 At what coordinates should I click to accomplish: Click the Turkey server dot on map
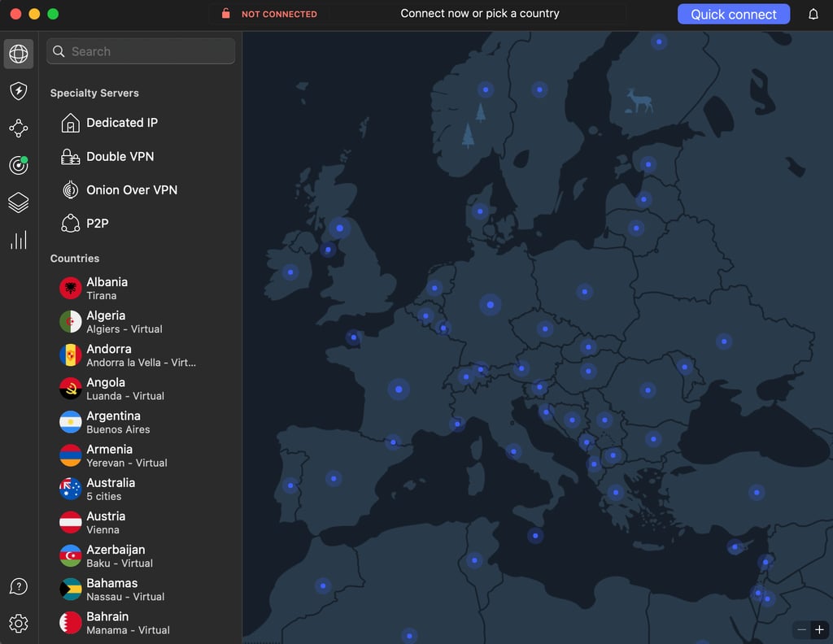tap(757, 492)
